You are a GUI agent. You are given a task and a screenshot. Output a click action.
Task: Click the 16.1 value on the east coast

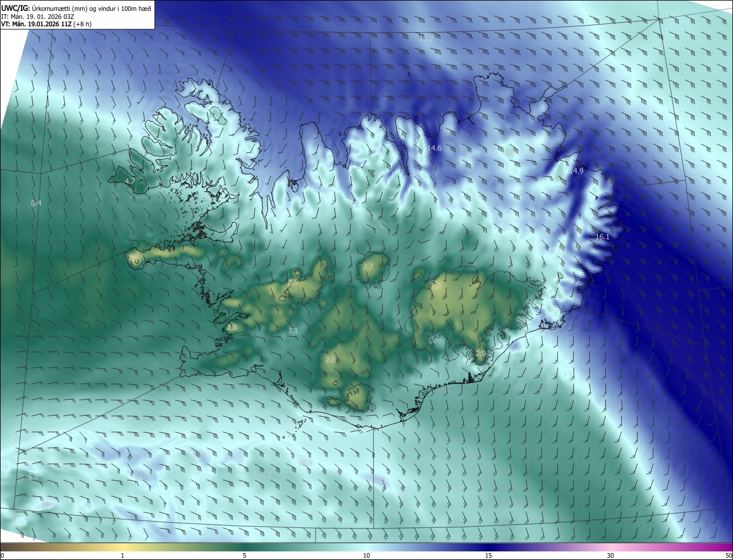602,237
